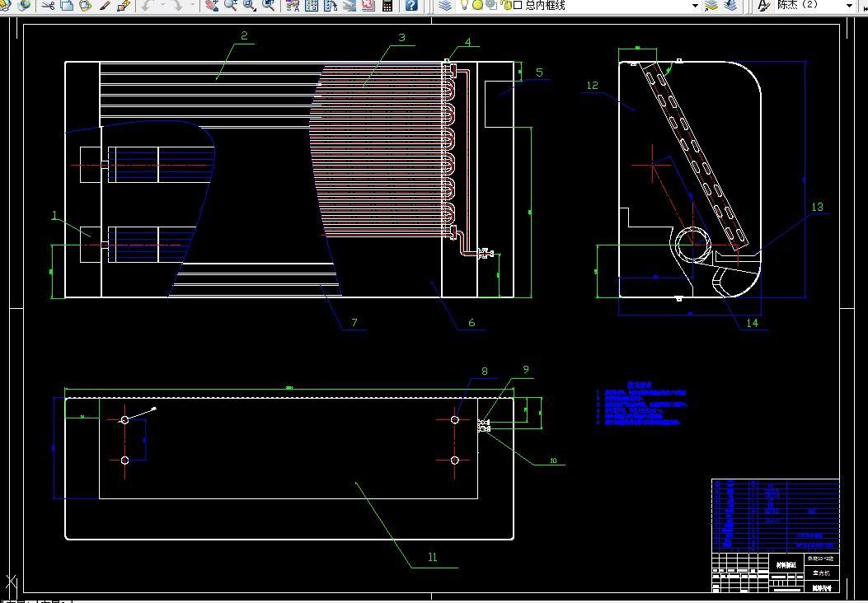Select balloon label 7 below front view
This screenshot has width=868, height=603.
pos(354,322)
